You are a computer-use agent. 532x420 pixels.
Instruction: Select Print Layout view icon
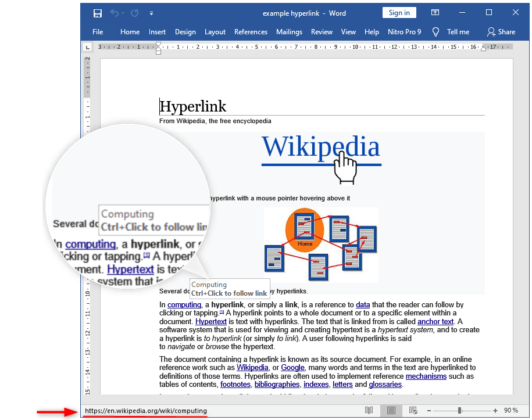coord(391,411)
